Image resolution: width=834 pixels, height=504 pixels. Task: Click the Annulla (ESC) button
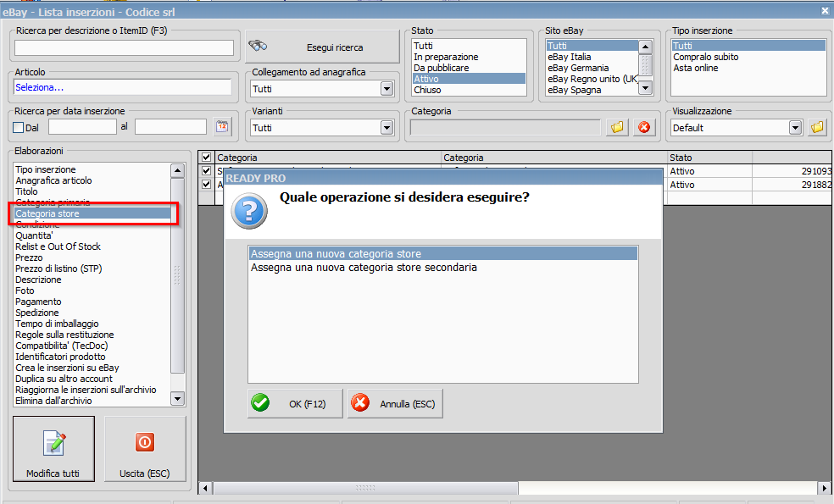[x=395, y=403]
